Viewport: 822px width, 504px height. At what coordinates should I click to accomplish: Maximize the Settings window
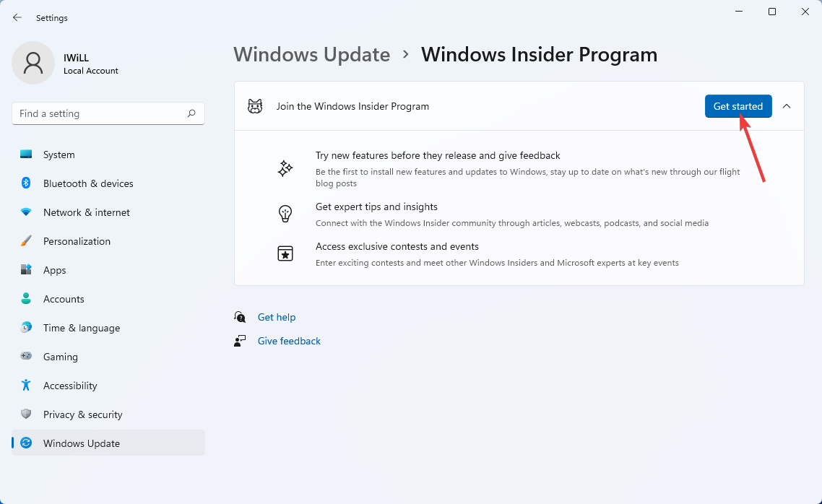point(771,12)
